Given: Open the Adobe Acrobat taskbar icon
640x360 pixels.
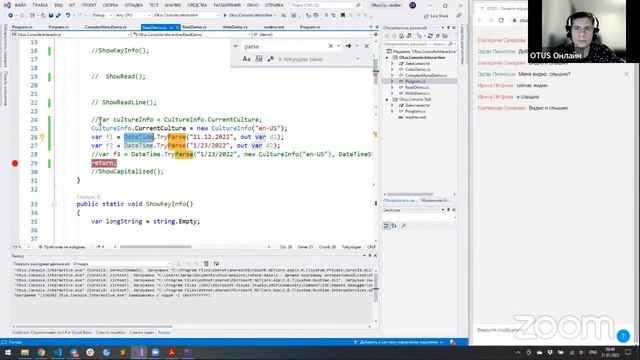Looking at the screenshot, I should pyautogui.click(x=171, y=352).
